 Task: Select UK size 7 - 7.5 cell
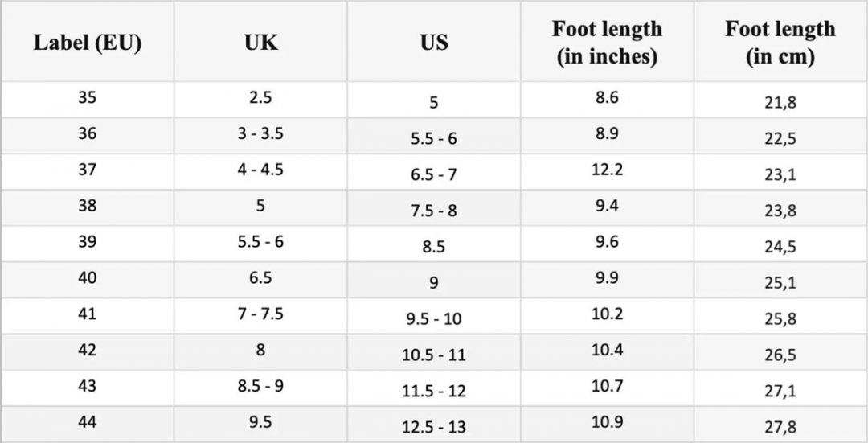coord(260,316)
